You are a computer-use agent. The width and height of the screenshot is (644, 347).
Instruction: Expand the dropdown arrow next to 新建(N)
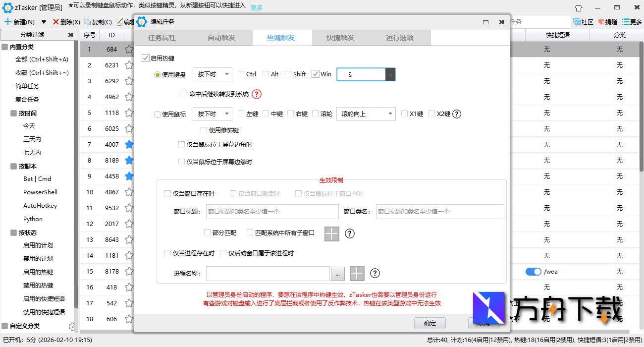click(x=44, y=22)
